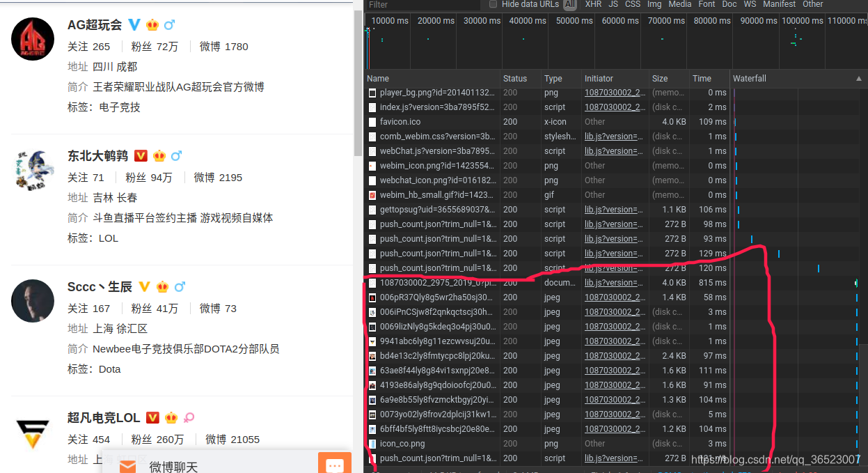This screenshot has height=473, width=868.
Task: Open AG超玩会's profile avatar
Action: tap(33, 39)
